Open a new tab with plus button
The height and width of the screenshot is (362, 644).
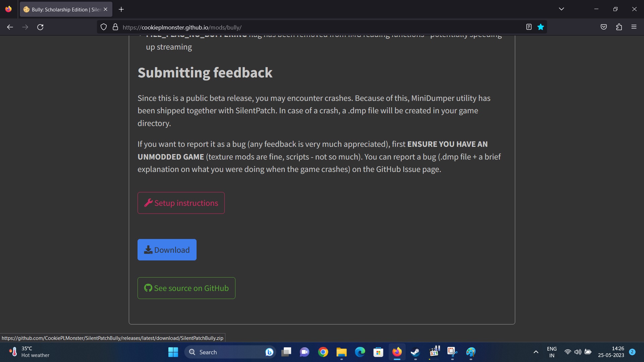tap(121, 9)
